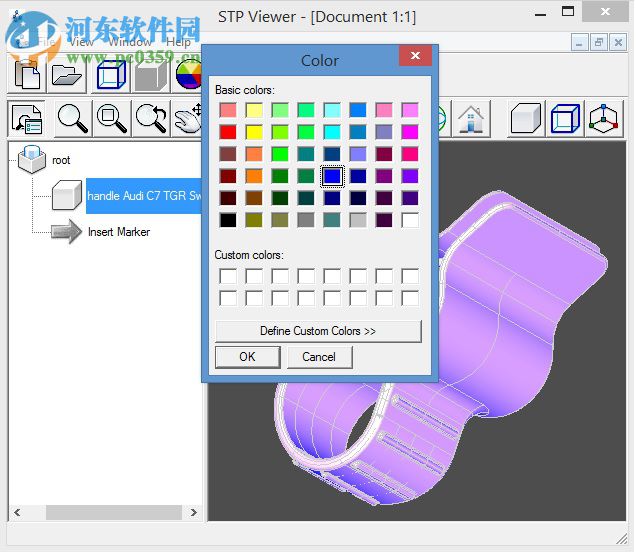Click the new document icon in toolbar
Viewport: 636px width, 552px height.
[x=27, y=75]
